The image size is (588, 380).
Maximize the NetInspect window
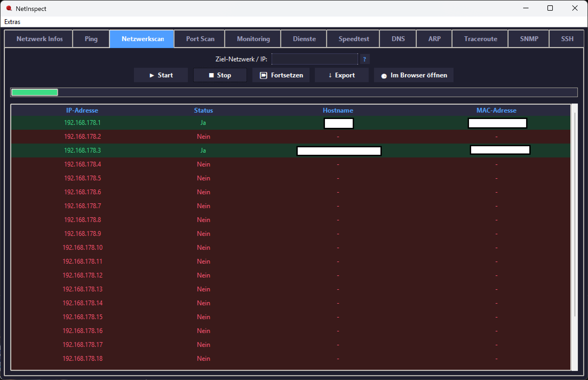550,8
